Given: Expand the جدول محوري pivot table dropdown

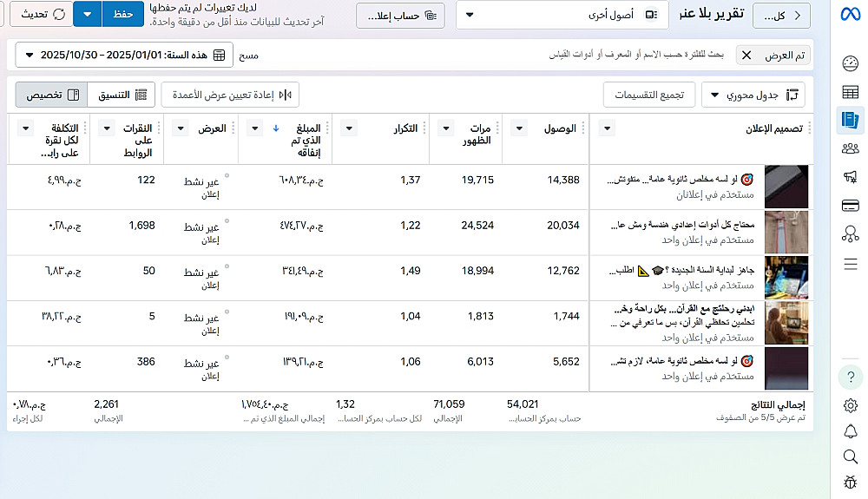Looking at the screenshot, I should (753, 95).
